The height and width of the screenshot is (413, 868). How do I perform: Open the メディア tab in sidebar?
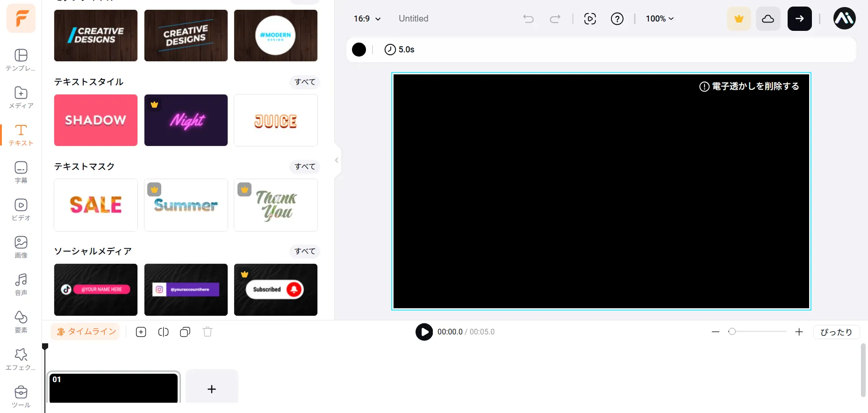click(21, 97)
